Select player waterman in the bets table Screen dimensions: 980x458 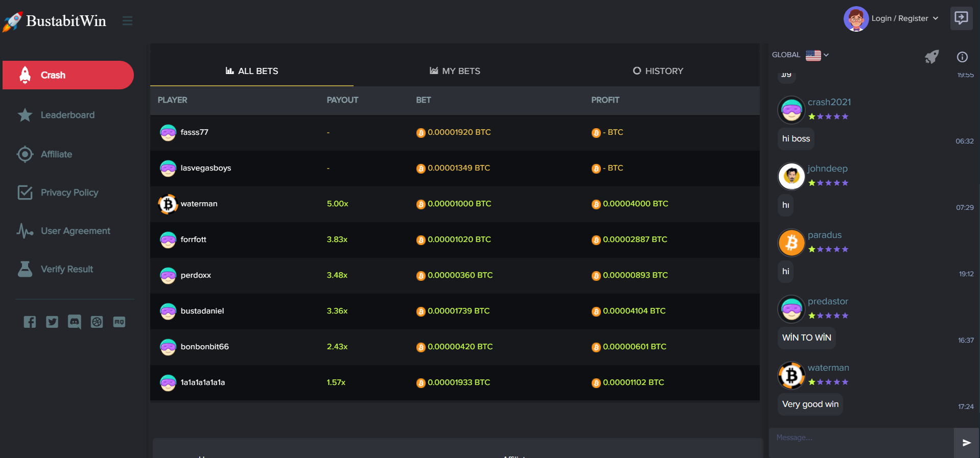click(x=199, y=204)
